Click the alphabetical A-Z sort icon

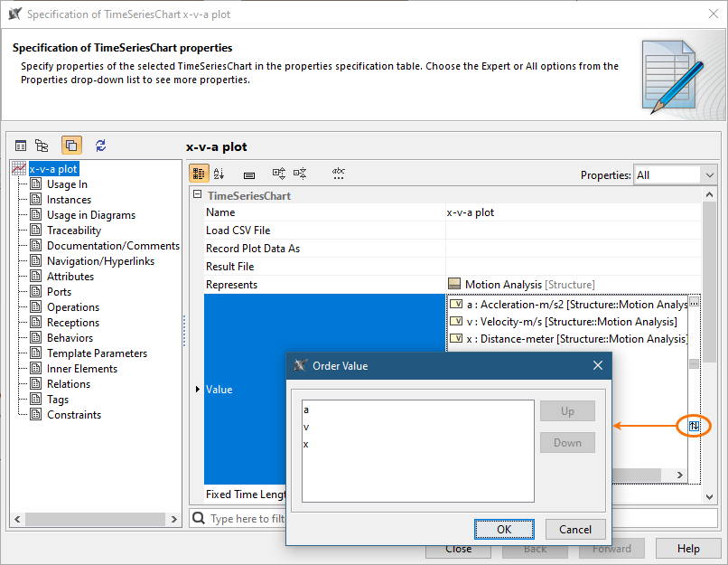(x=219, y=174)
